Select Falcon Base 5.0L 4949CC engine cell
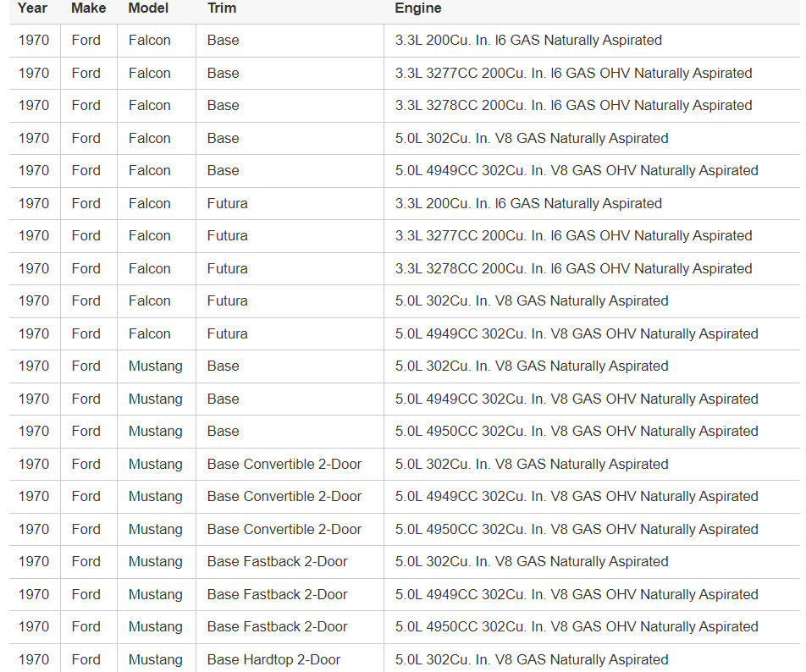The height and width of the screenshot is (672, 806). click(x=577, y=171)
